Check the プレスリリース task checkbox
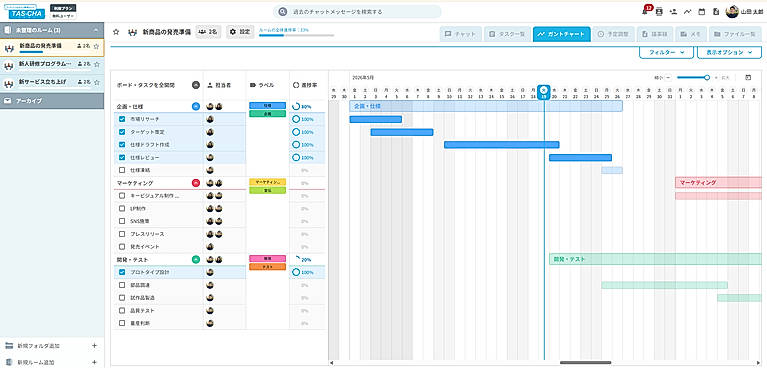767x368 pixels. click(122, 234)
